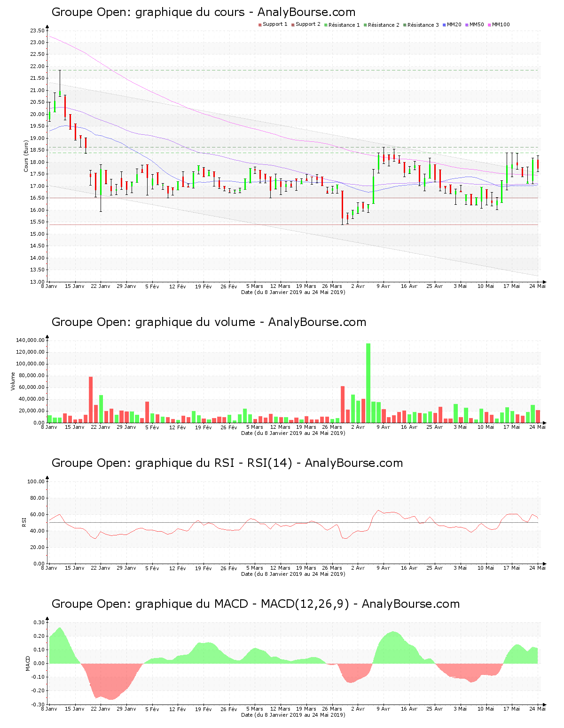The height and width of the screenshot is (728, 564).
Task: Select the Résistance 1 legend label
Action: (344, 25)
